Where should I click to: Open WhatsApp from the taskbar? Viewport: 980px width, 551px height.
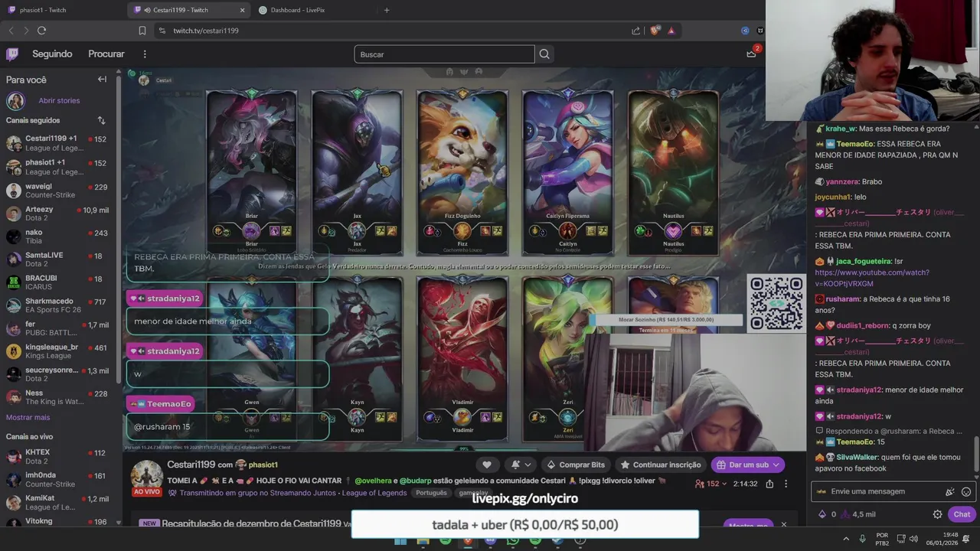point(513,540)
